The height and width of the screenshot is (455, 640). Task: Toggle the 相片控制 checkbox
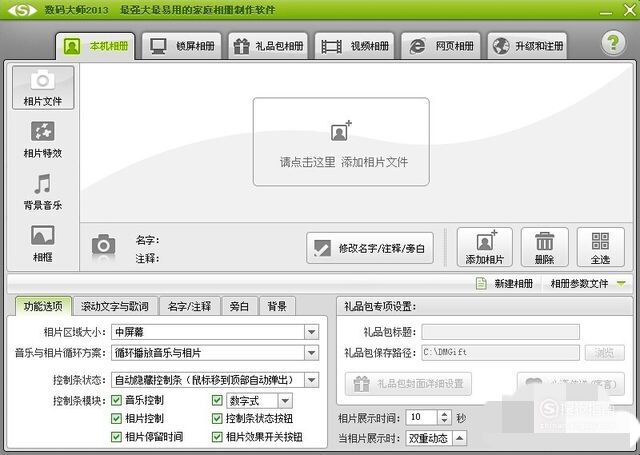coord(117,418)
